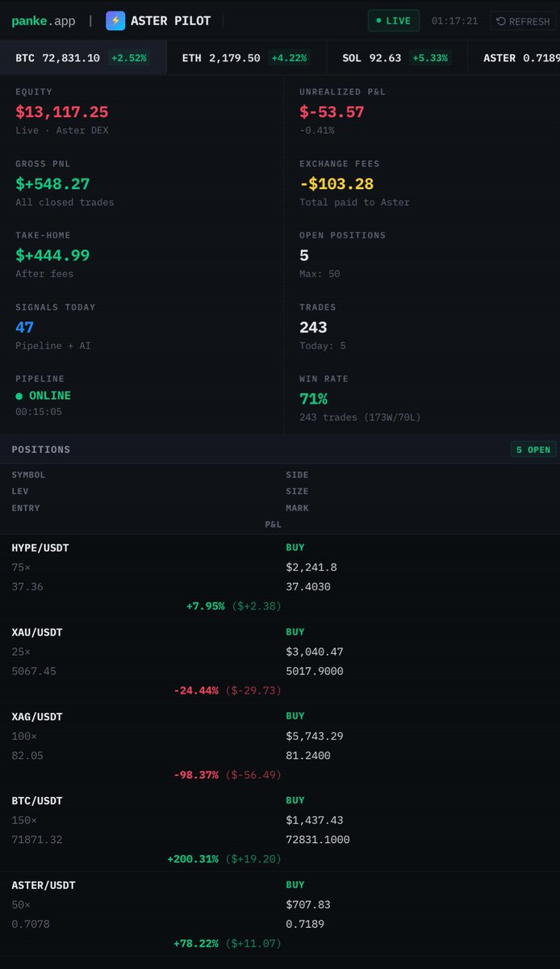Click the BTC/USDT mark price 72831.1000

point(318,840)
